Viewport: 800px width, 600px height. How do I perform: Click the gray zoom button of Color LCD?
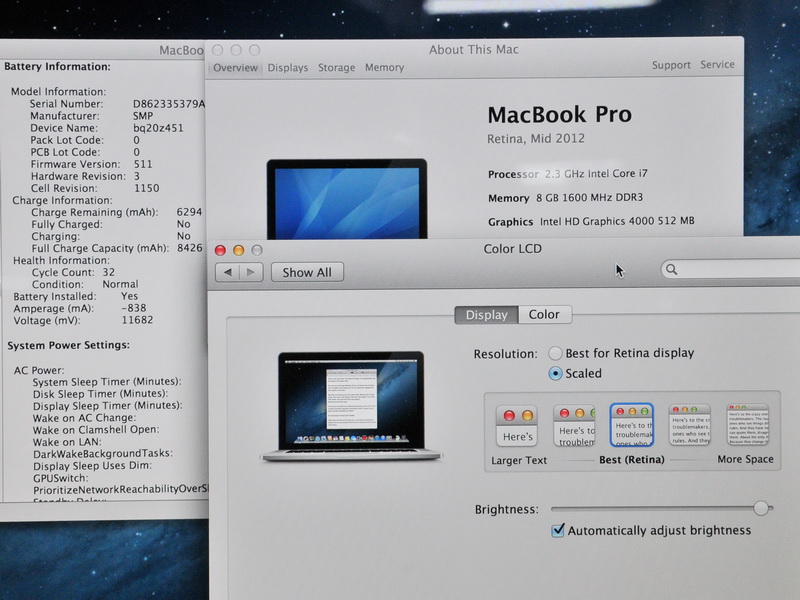[257, 250]
